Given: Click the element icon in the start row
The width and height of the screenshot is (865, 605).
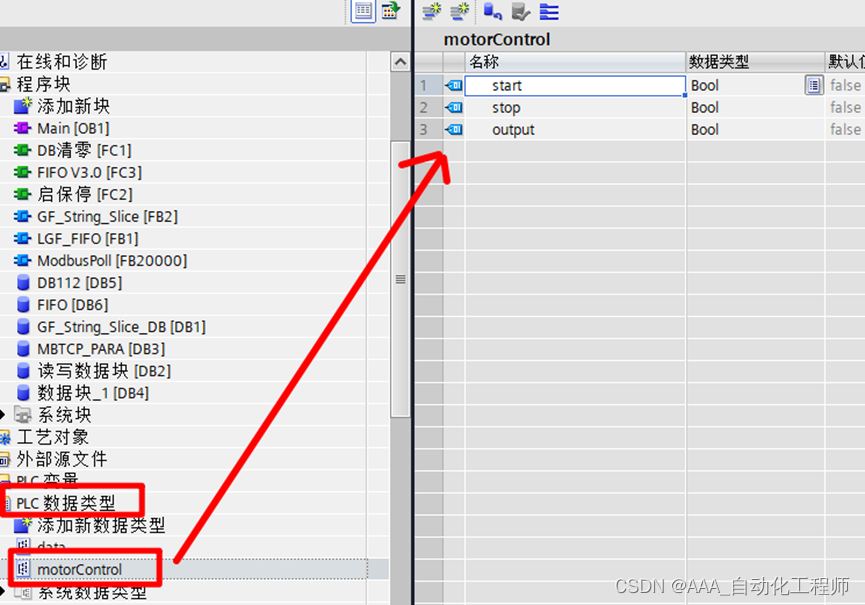Looking at the screenshot, I should tap(454, 85).
